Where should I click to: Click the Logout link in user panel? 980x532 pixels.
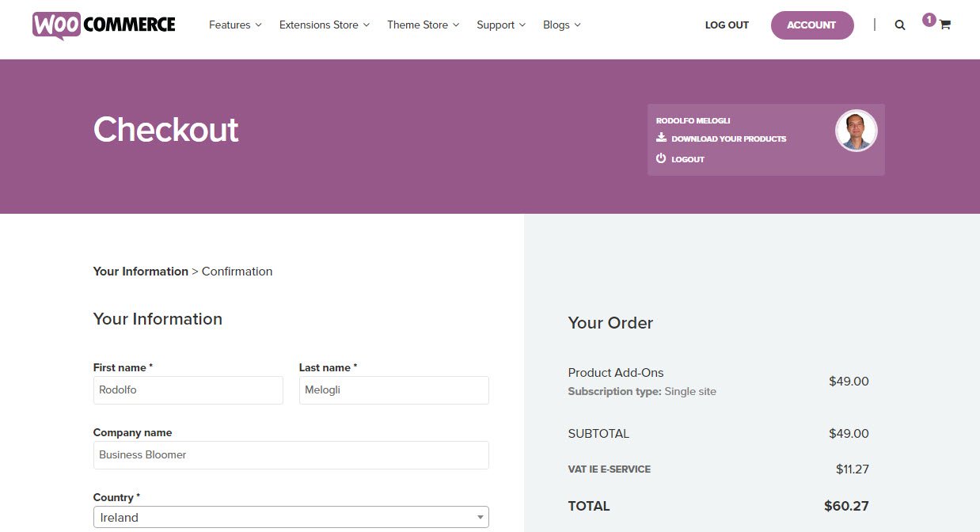click(x=688, y=159)
